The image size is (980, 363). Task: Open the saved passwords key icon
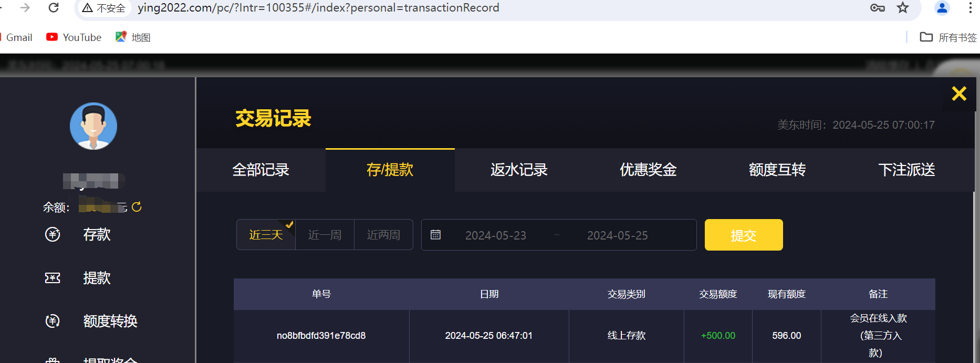pos(878,8)
